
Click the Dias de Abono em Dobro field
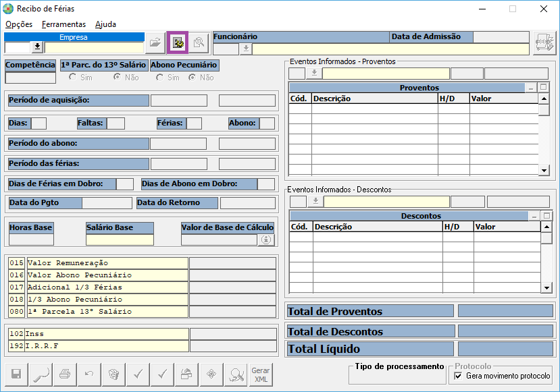[266, 184]
